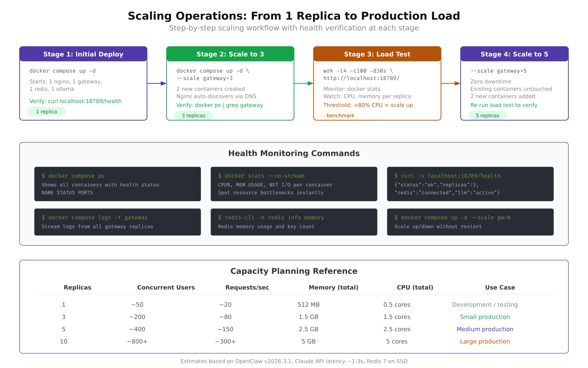Click the Stage 3: Load Test header
The height and width of the screenshot is (368, 588).
click(x=377, y=54)
